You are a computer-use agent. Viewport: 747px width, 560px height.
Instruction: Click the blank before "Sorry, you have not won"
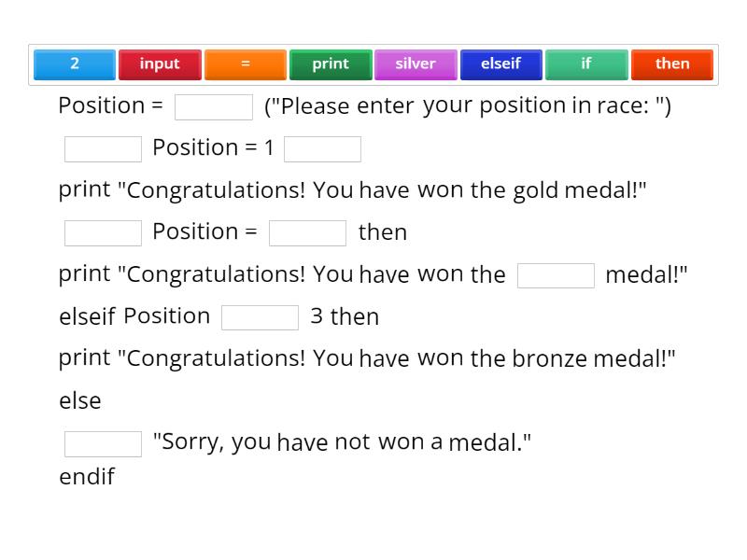[x=103, y=443]
